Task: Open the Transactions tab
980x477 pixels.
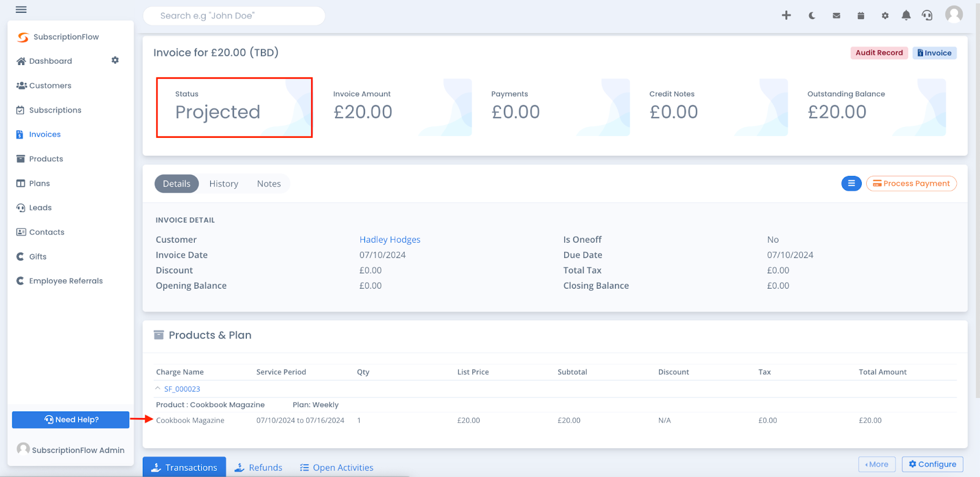Action: click(x=184, y=467)
